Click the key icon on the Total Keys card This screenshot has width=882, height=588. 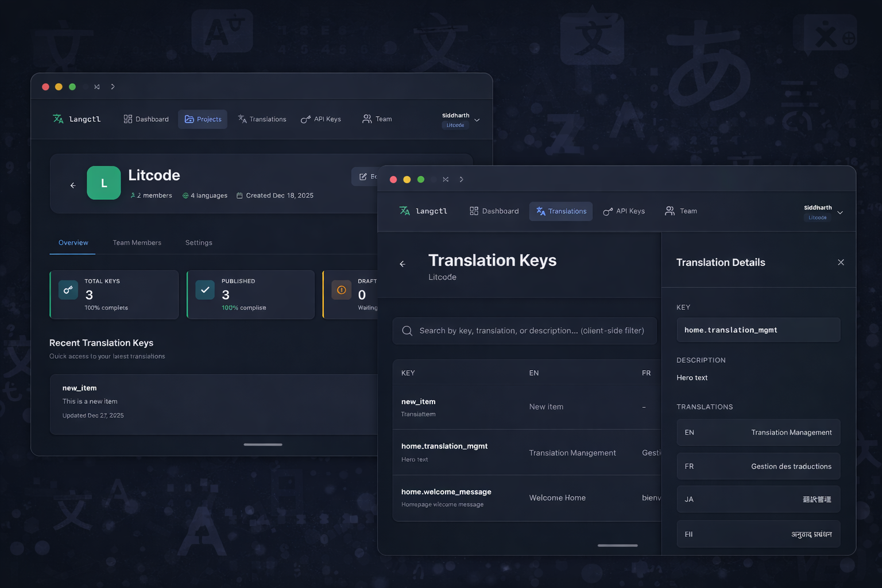(x=68, y=290)
